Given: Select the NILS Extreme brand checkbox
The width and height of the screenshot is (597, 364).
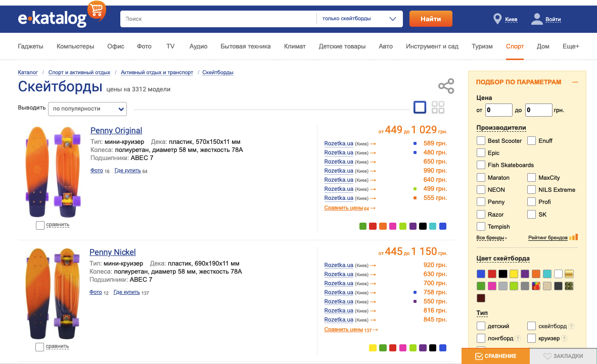Looking at the screenshot, I should [531, 190].
